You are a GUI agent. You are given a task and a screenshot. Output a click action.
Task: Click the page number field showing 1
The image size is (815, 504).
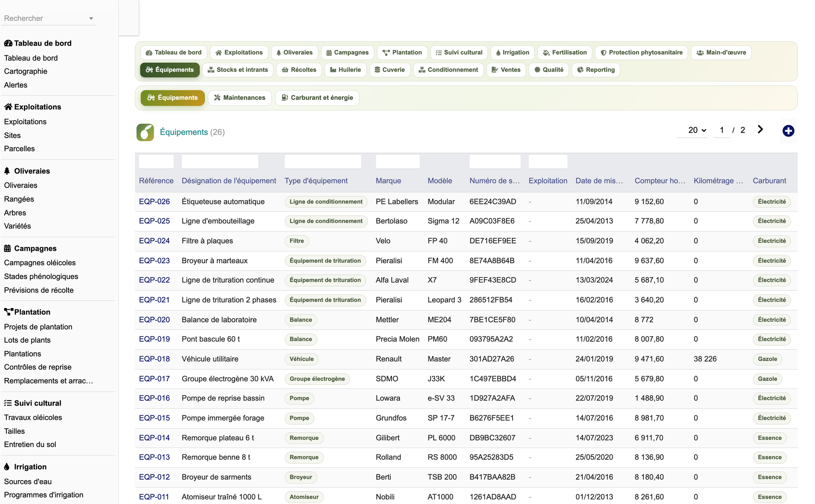click(x=722, y=130)
